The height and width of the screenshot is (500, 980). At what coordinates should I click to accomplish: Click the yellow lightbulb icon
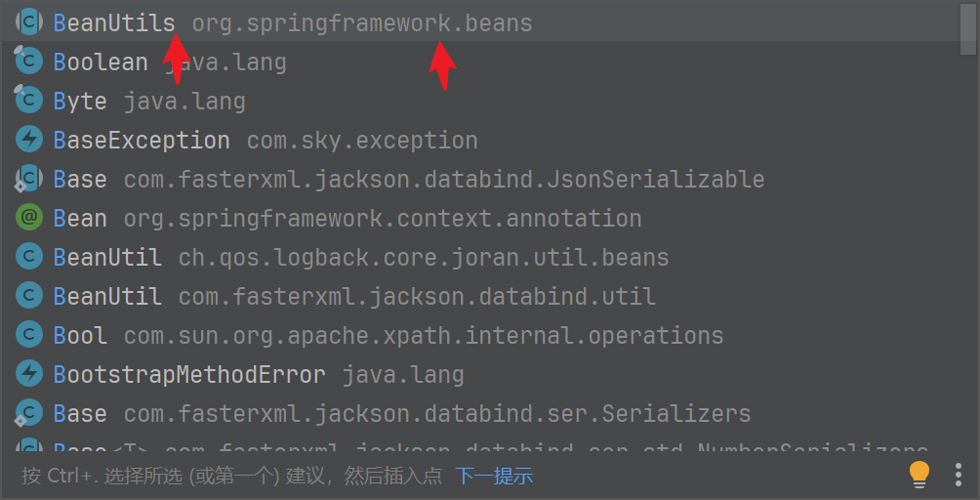[x=919, y=475]
